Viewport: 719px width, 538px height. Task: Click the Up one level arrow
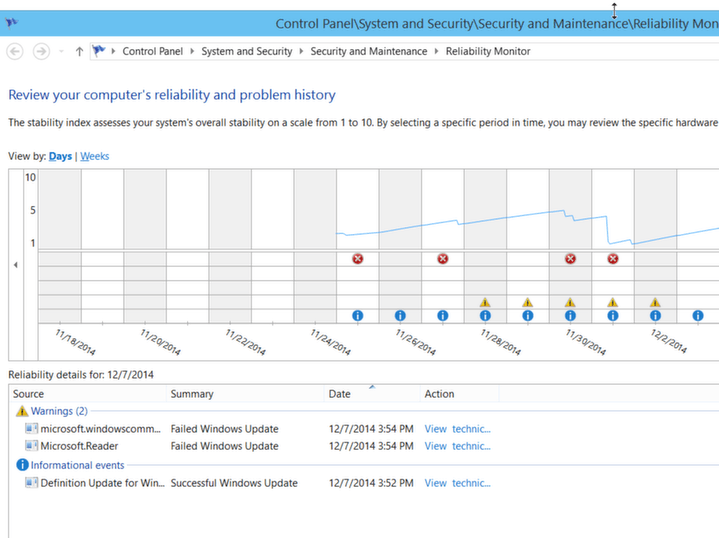click(79, 51)
